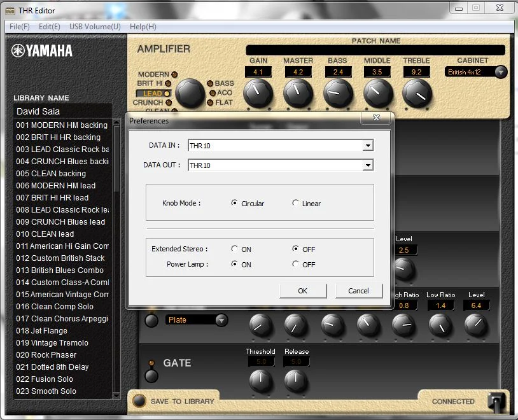Toggle the Plate reverb on/off button
Screen dimensions: 518x420
tap(151, 321)
